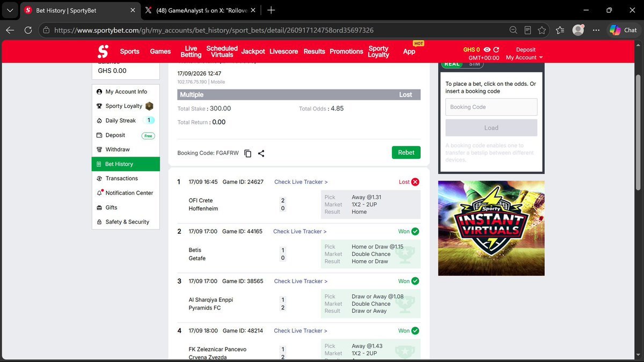The height and width of the screenshot is (362, 644).
Task: Open the reader view icon
Action: 528,30
